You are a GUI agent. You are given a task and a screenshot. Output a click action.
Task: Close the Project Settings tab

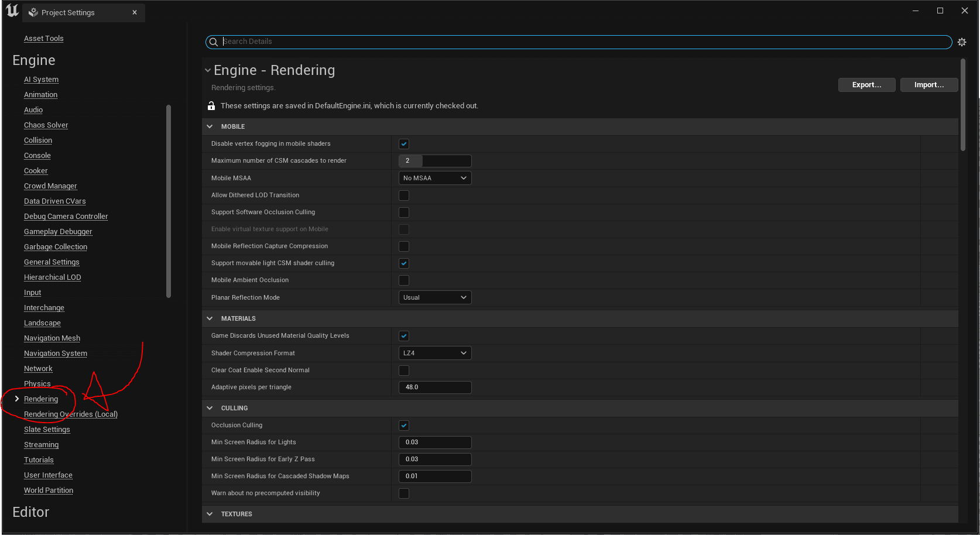(135, 12)
